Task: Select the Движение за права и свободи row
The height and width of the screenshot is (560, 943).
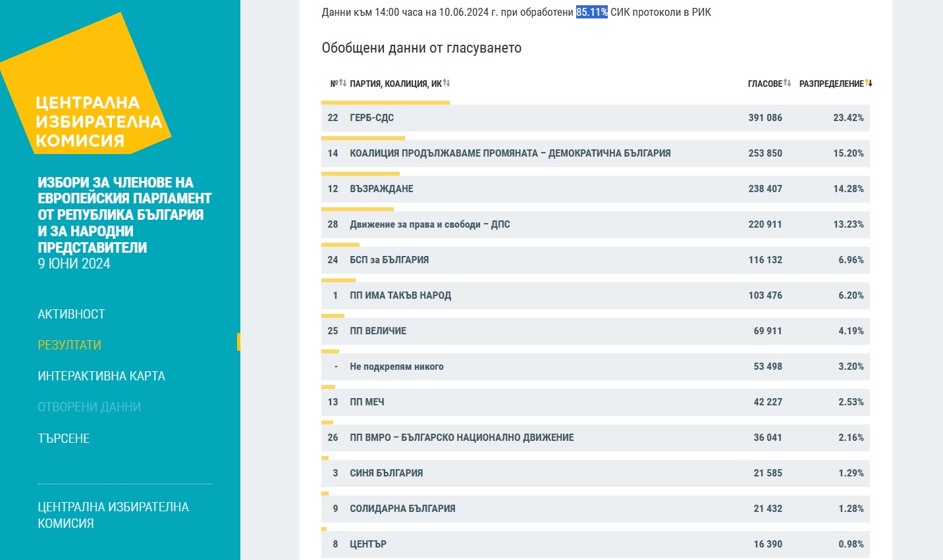Action: pos(595,224)
